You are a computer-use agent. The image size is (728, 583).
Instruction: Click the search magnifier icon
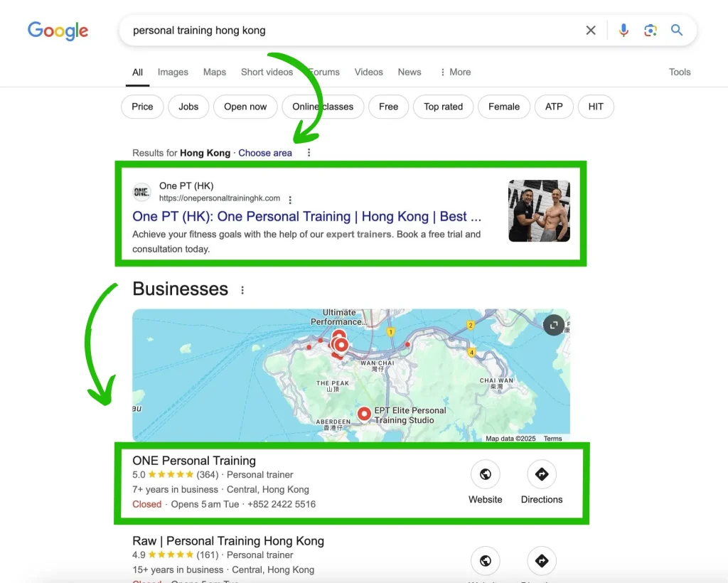click(676, 30)
